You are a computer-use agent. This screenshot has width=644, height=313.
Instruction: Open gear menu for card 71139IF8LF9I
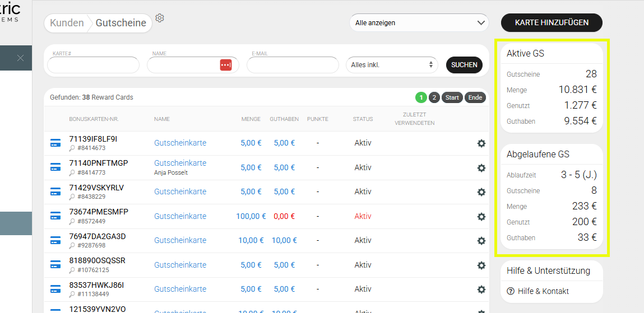tap(481, 143)
